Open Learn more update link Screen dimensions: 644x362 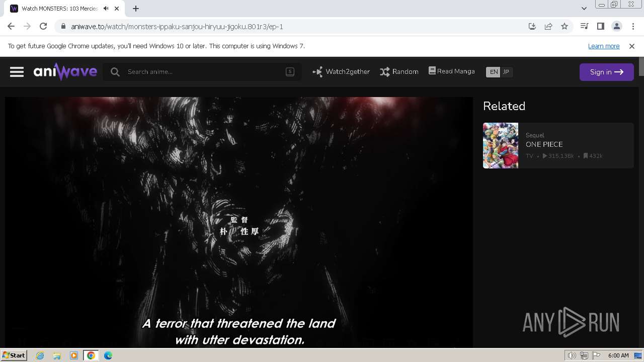click(604, 46)
